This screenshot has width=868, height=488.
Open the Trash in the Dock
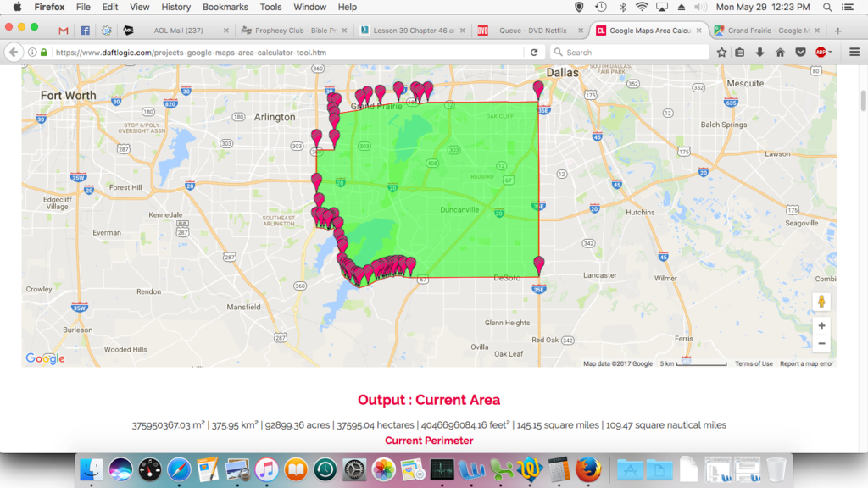coord(776,469)
